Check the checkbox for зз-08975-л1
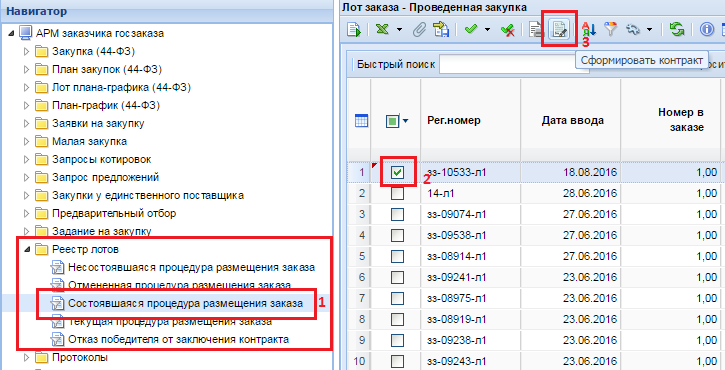The height and width of the screenshot is (370, 725). (x=397, y=298)
